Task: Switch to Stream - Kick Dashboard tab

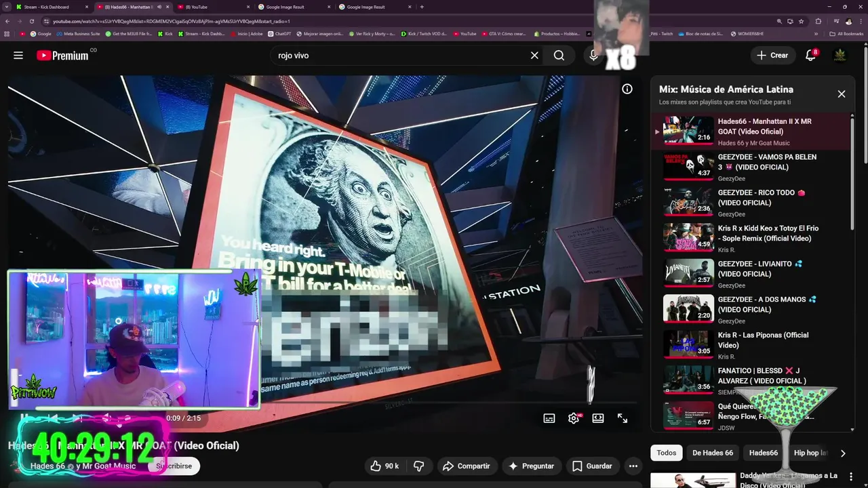Action: (x=51, y=7)
